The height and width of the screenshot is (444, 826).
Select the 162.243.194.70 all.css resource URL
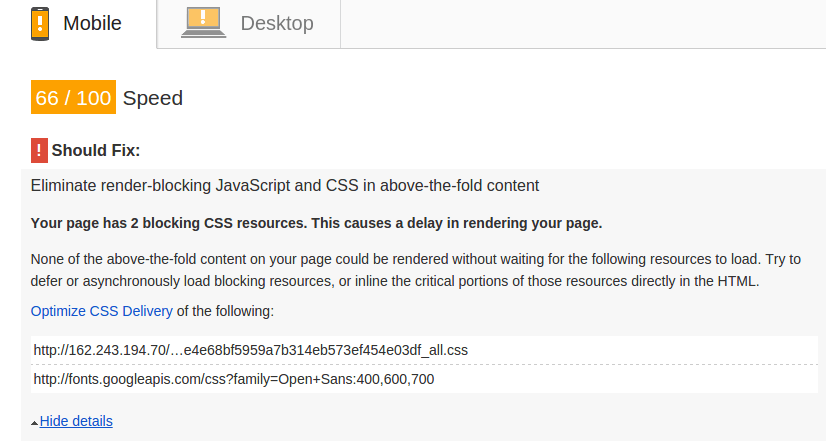(x=251, y=350)
